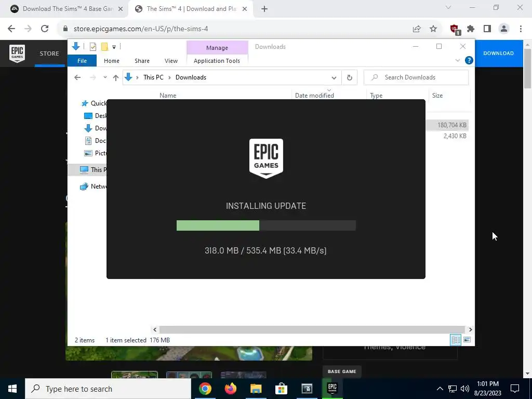Click Windows taskbar search box

(x=108, y=389)
